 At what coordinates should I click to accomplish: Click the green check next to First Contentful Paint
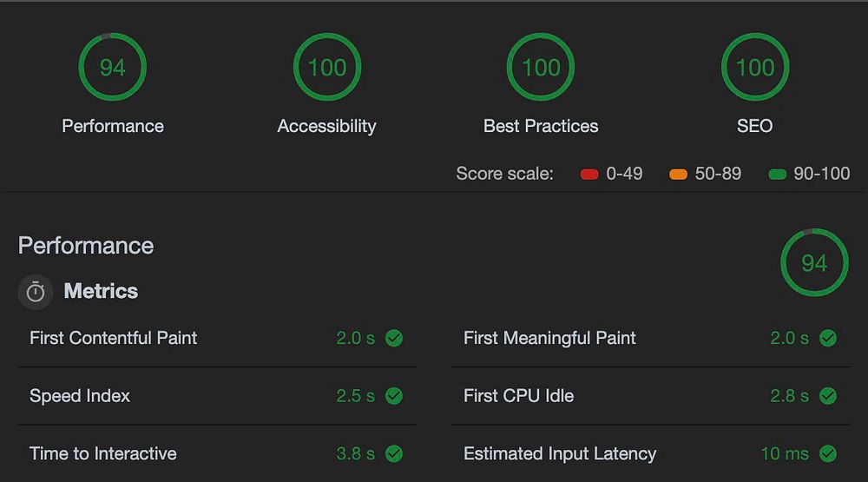click(x=394, y=338)
